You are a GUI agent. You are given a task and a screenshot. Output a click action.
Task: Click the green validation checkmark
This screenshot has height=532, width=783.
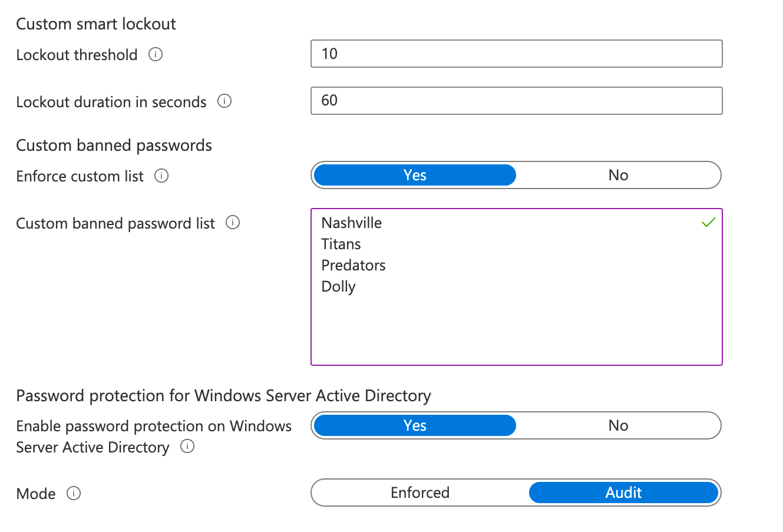708,222
